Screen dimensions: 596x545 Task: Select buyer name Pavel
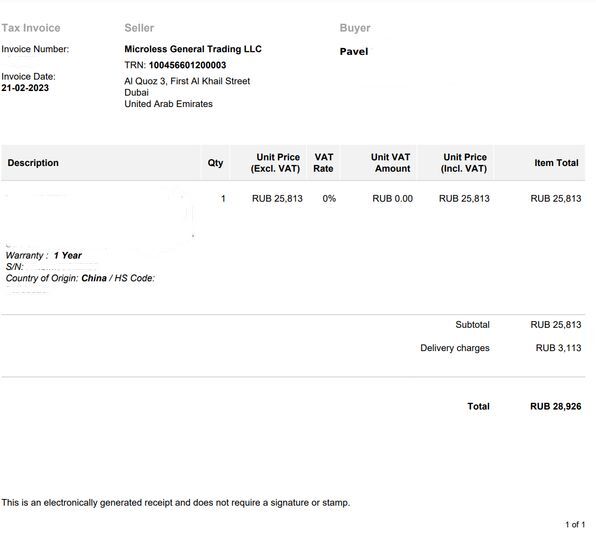[354, 51]
